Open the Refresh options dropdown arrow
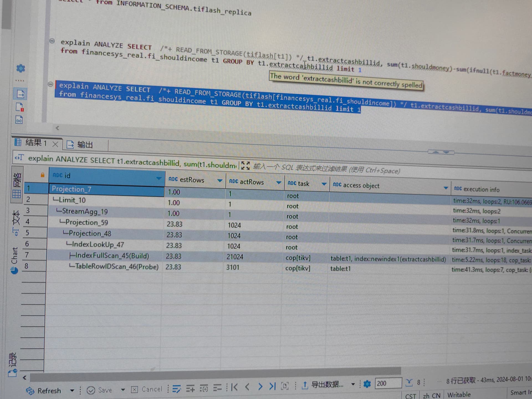This screenshot has width=532, height=399. [x=72, y=391]
